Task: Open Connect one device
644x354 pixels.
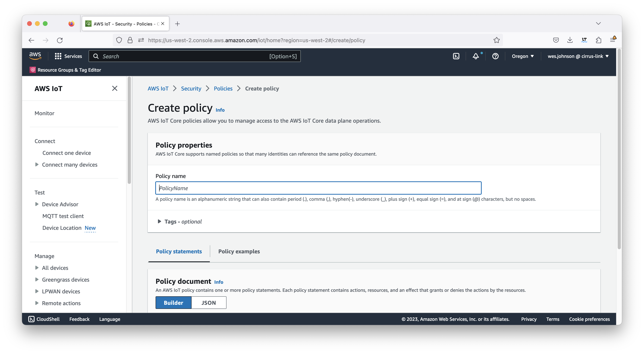Action: (66, 153)
